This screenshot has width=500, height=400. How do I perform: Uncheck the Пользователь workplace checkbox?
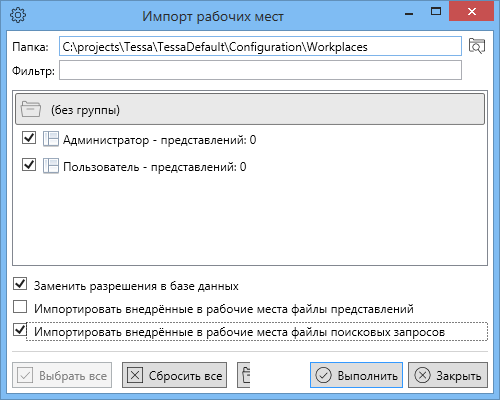(x=29, y=164)
